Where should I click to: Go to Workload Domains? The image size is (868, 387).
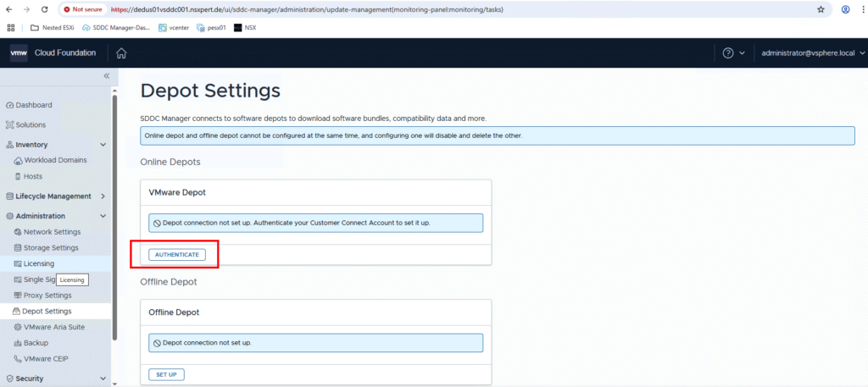tap(55, 160)
